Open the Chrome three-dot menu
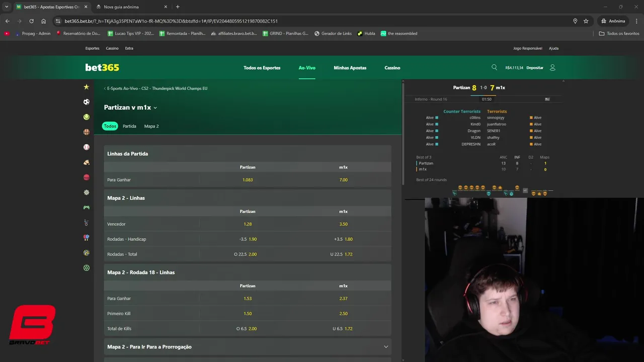This screenshot has width=644, height=362. pos(636,21)
